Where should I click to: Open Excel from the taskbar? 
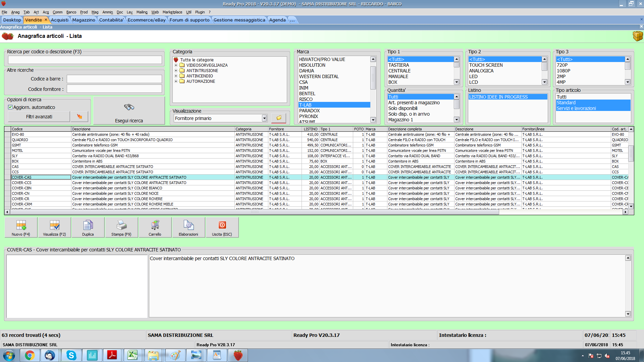[133, 355]
